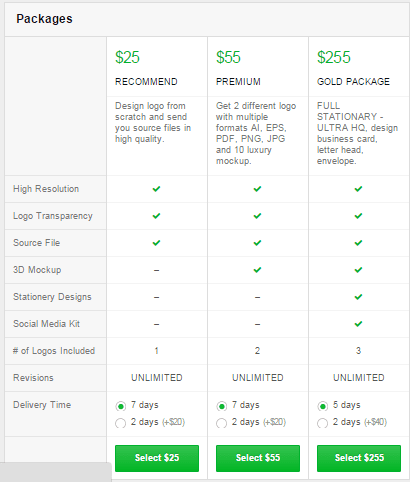Choose 5 days delivery for Gold Package
Image resolution: width=410 pixels, height=482 pixels.
tap(323, 406)
